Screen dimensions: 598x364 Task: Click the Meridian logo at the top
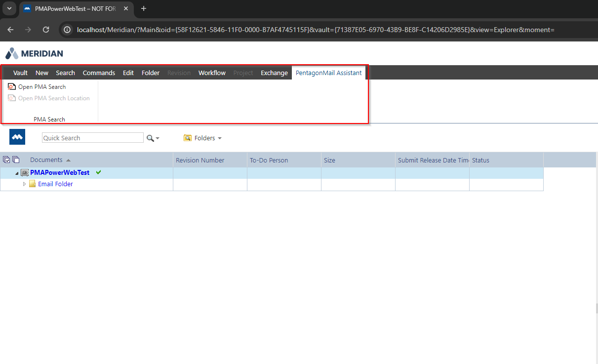[35, 53]
